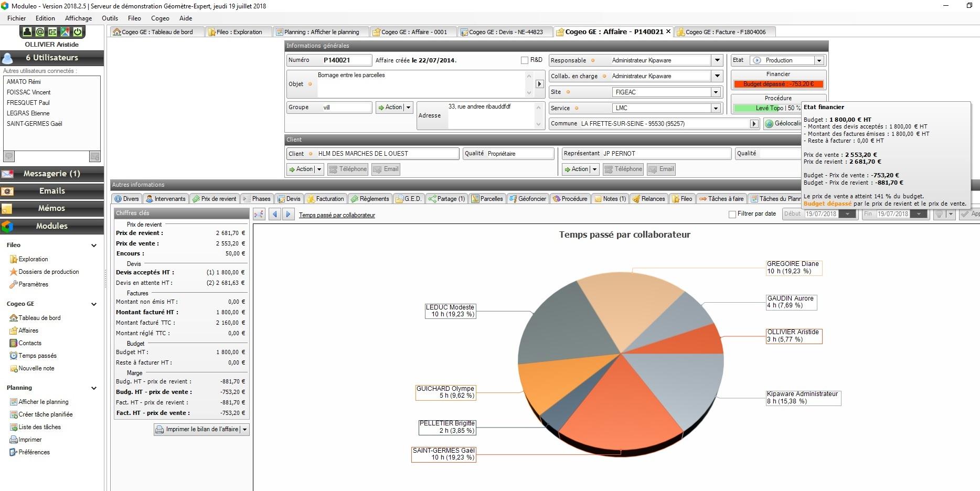Open the 6 Utilisateurs panel header
Image resolution: width=980 pixels, height=491 pixels.
coord(52,58)
